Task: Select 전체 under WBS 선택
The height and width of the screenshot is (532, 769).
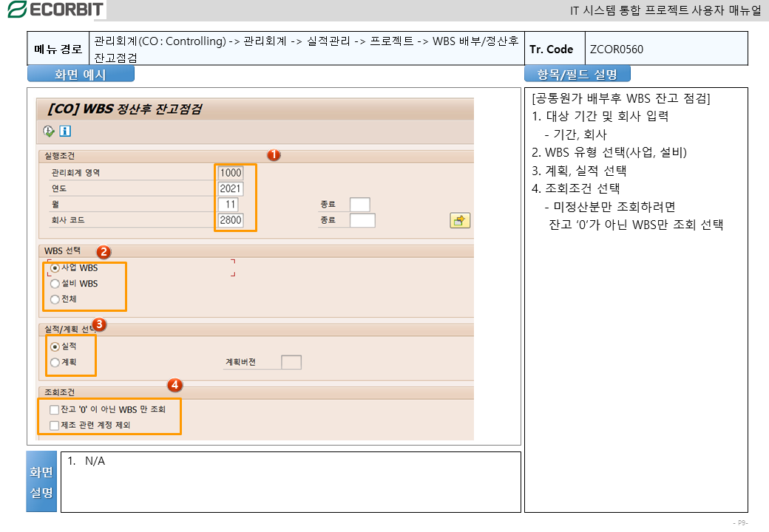Action: [55, 299]
